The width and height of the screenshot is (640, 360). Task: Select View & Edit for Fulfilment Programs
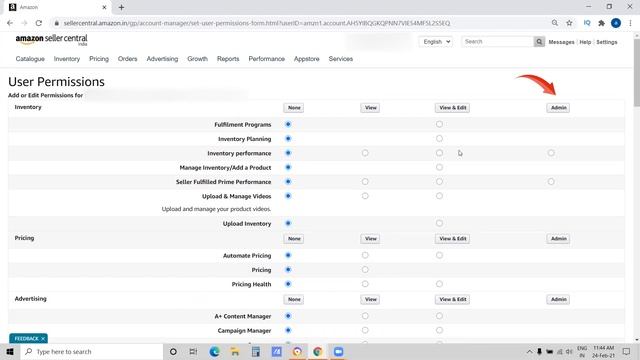[439, 124]
